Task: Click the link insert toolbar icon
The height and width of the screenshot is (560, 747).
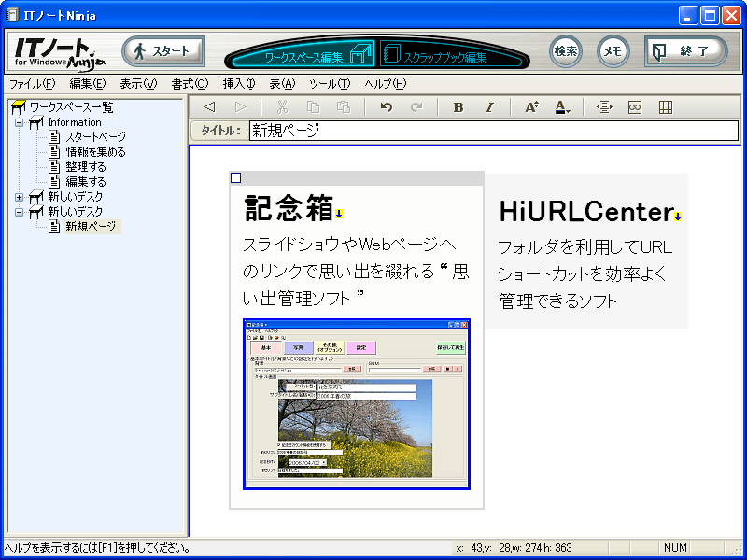Action: tap(635, 107)
